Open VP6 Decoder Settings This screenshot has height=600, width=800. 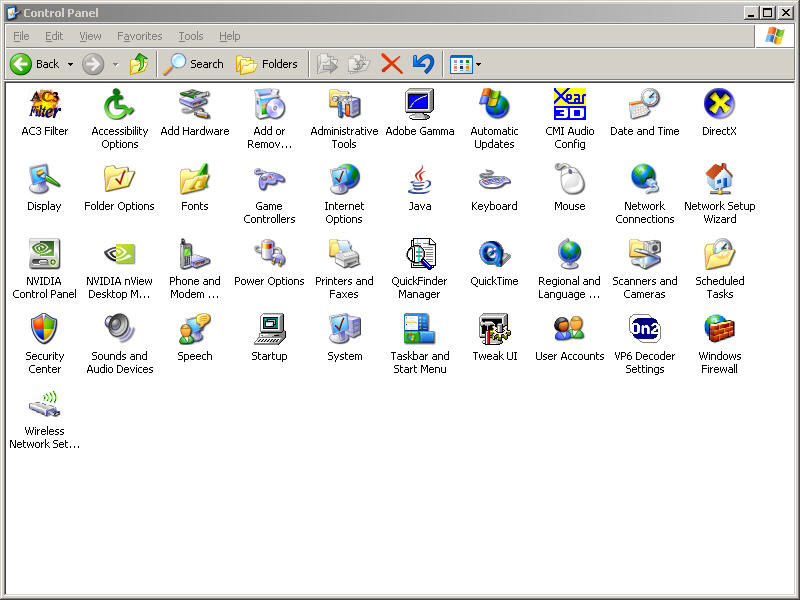(x=644, y=344)
